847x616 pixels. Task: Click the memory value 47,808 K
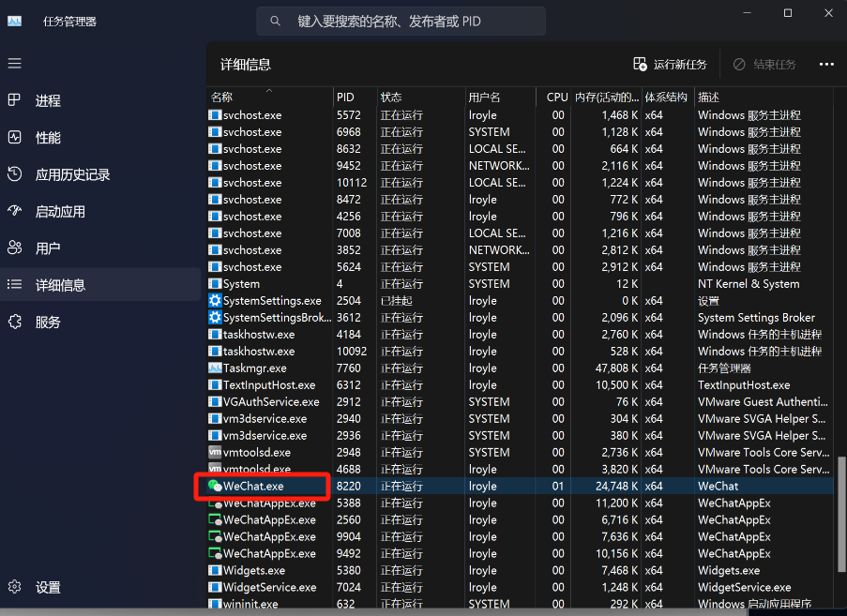(616, 368)
